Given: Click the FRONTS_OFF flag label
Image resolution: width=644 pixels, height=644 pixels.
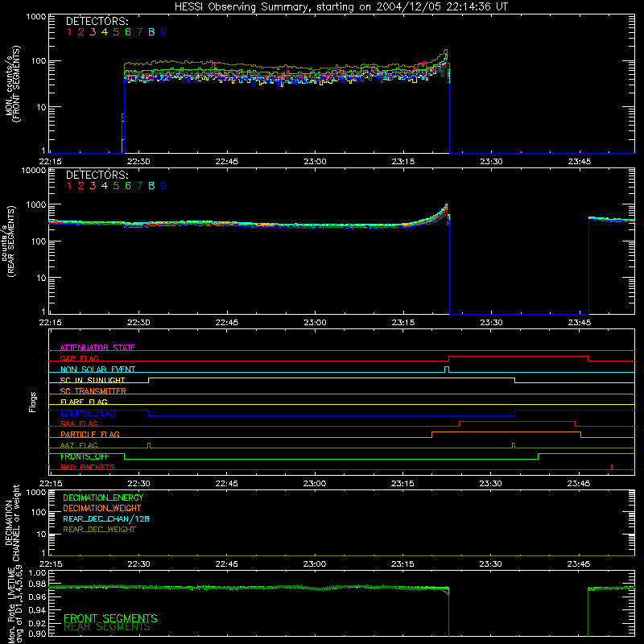Looking at the screenshot, I should 85,456.
